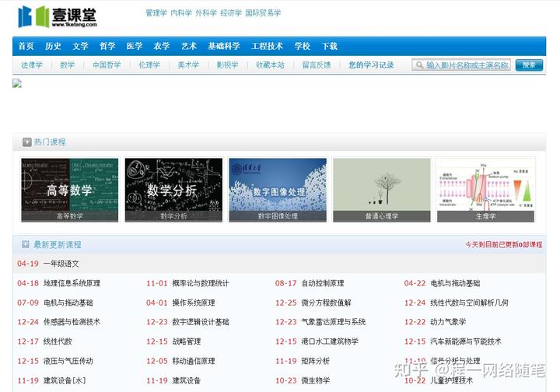The image size is (560, 392).
Task: Select the 法律学 sub-nav link
Action: tap(32, 65)
